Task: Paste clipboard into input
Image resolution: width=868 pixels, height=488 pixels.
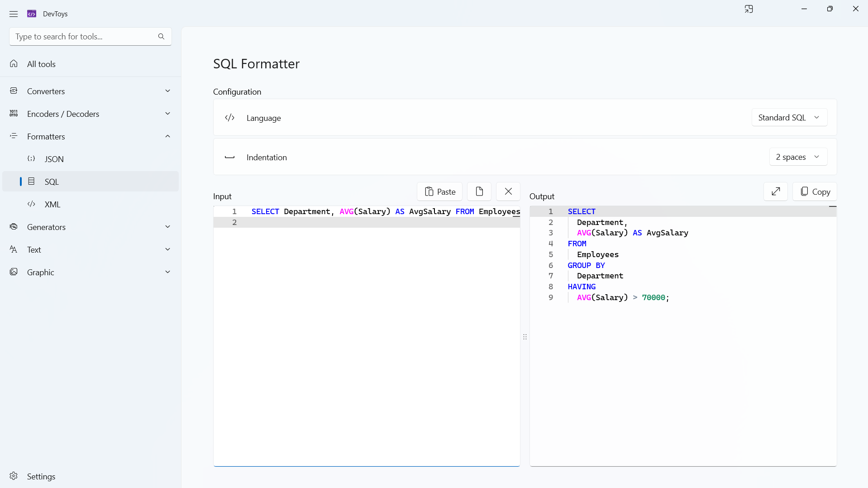Action: [x=439, y=191]
